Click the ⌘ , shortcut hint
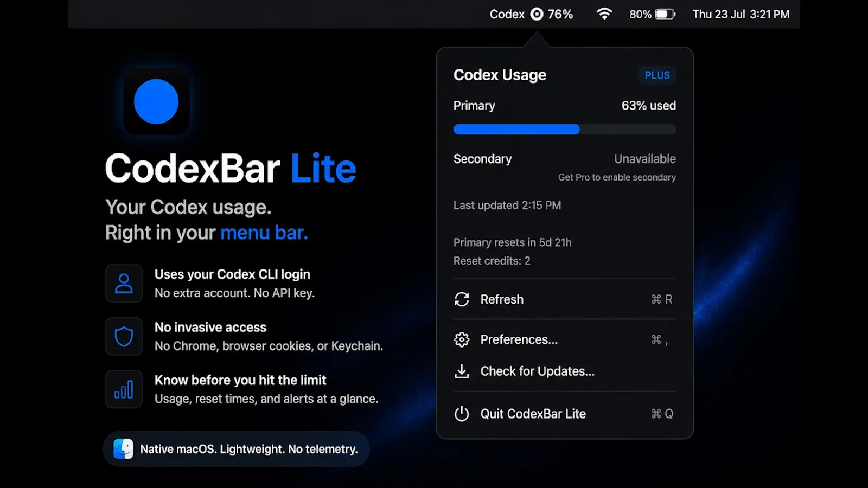This screenshot has height=488, width=868. tap(660, 340)
